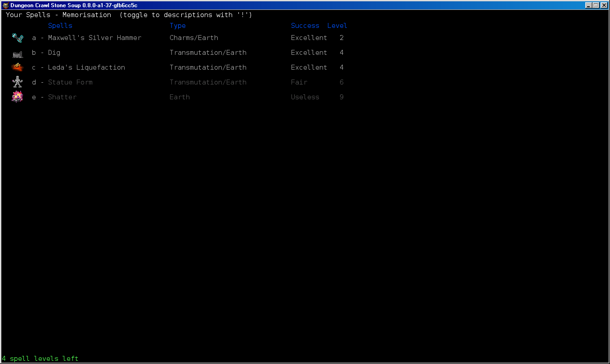The height and width of the screenshot is (364, 610).
Task: Choose the Dig spell name
Action: pyautogui.click(x=54, y=53)
